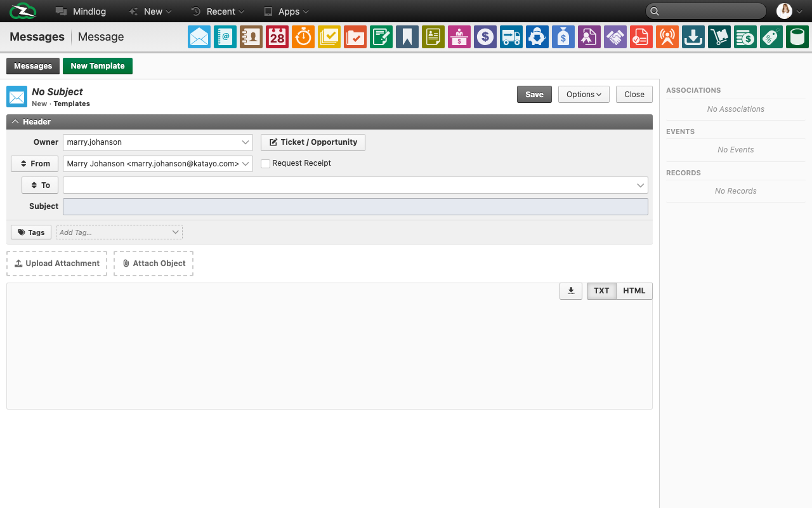
Task: Click the download icon button above message body
Action: pos(571,291)
